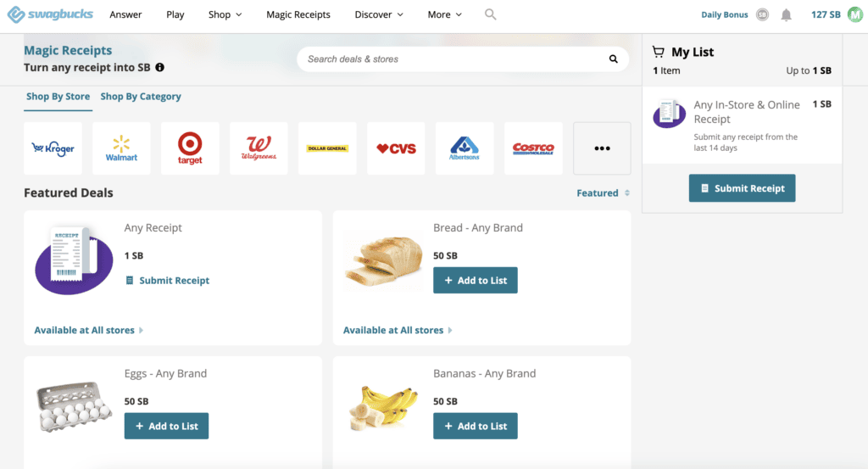Choose the Target store logo
The image size is (868, 469).
[x=190, y=148]
